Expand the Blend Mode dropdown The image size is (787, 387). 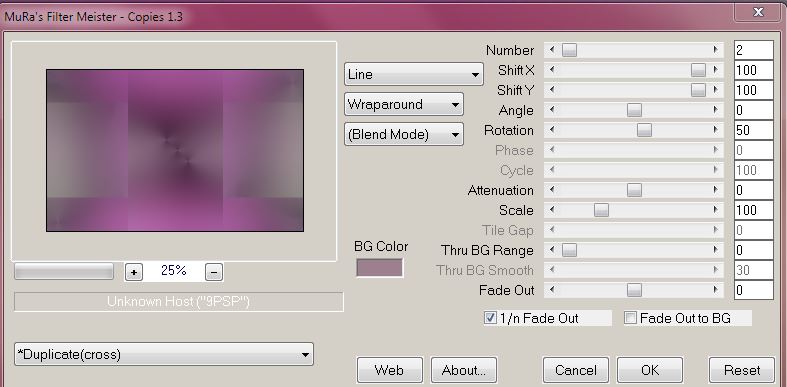tap(404, 135)
